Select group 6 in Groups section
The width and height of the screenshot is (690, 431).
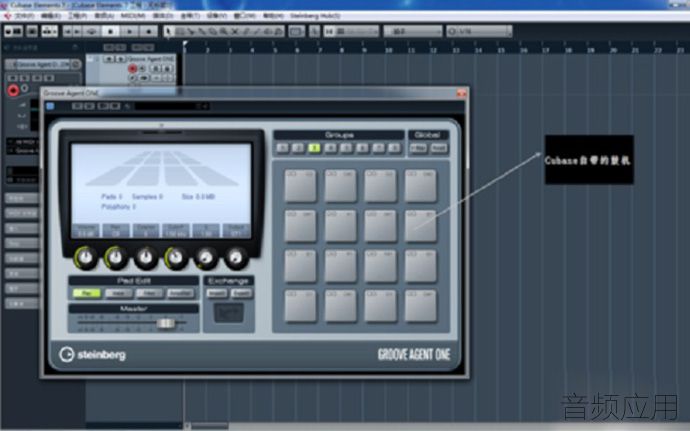coord(362,148)
